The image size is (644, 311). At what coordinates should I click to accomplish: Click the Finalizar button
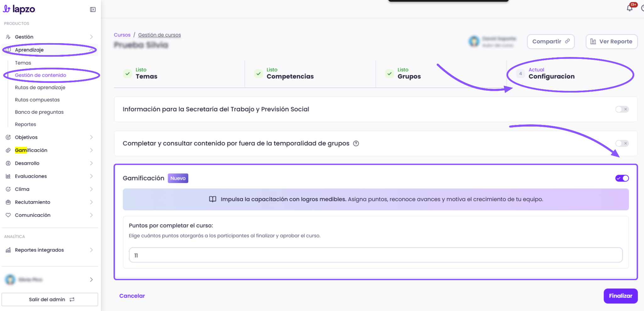pos(620,296)
